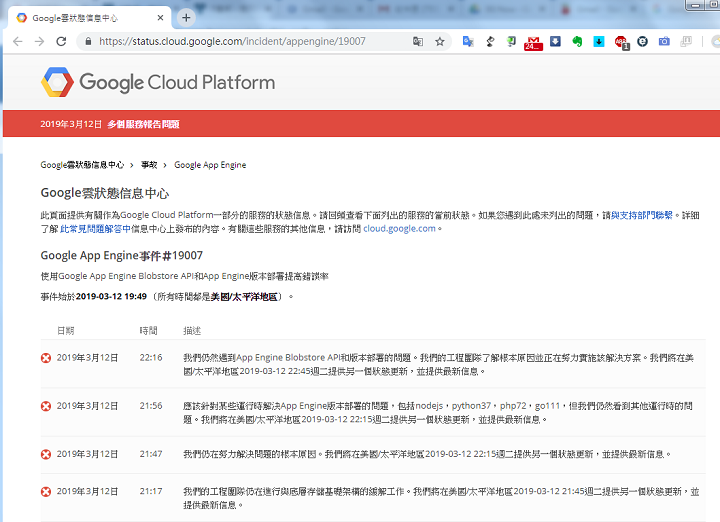Click Google雲狀態信息中心 in the breadcrumb

82,165
